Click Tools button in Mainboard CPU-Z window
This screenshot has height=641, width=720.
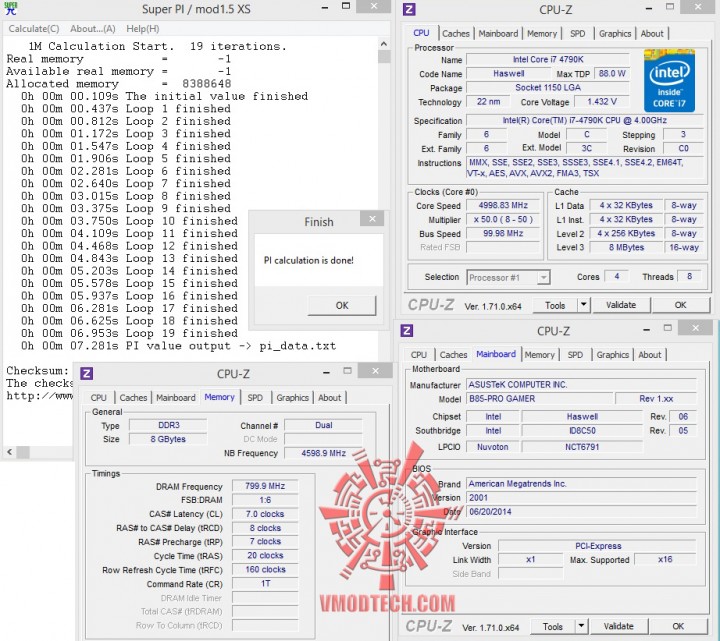tap(552, 627)
